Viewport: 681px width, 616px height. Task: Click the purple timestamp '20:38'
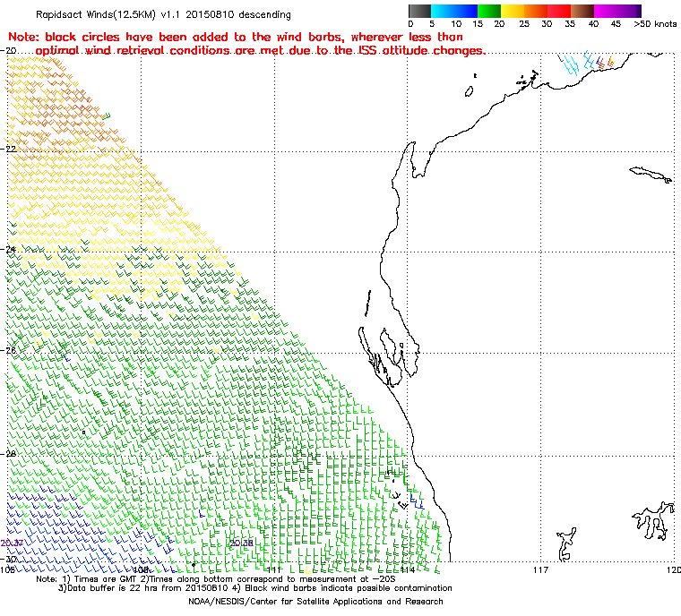click(x=241, y=543)
